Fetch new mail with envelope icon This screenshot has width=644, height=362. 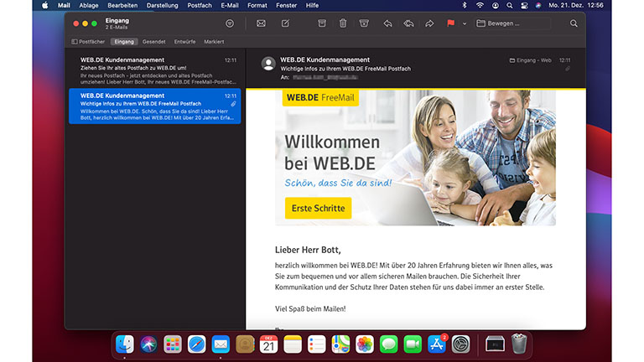tap(261, 23)
